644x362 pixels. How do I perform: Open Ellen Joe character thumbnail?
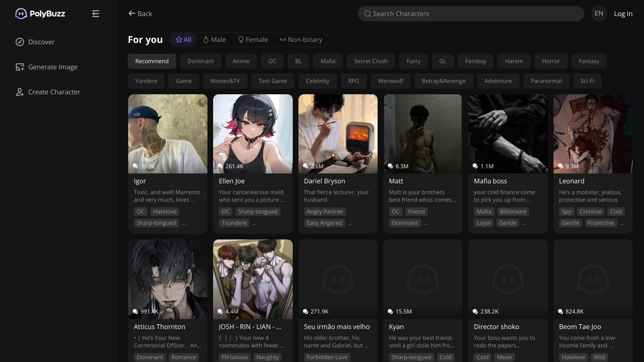[253, 134]
